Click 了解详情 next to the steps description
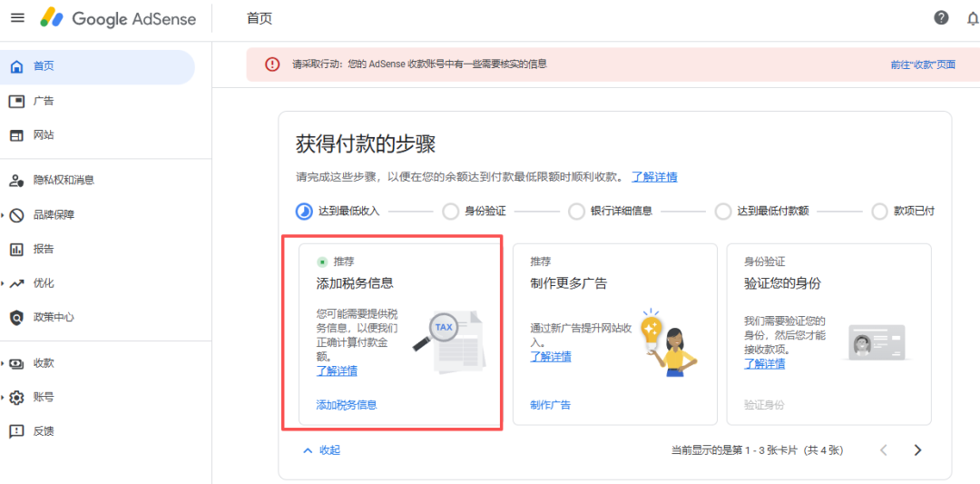Viewport: 980px width, 484px height. pyautogui.click(x=653, y=177)
